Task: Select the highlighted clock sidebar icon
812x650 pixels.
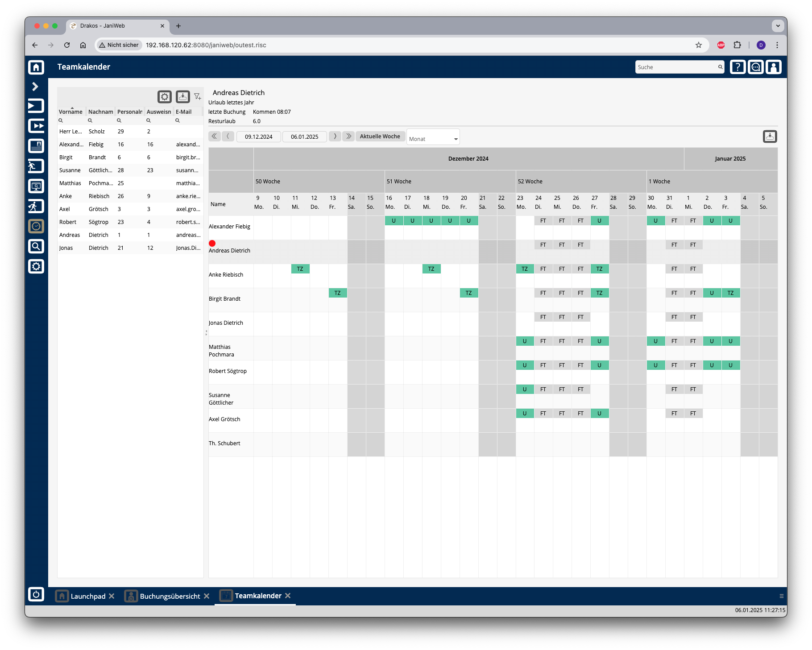Action: click(36, 226)
